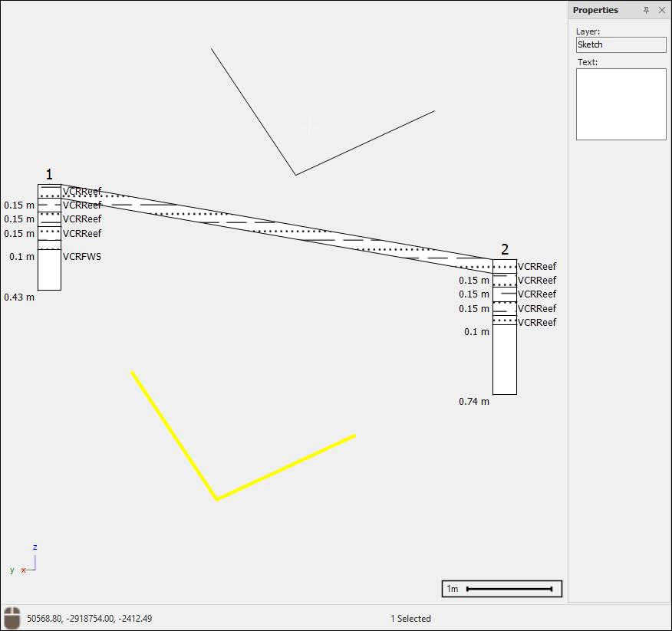Select the VCRFWS label on borehole 1
Viewport: 672px width, 631px height.
point(82,257)
